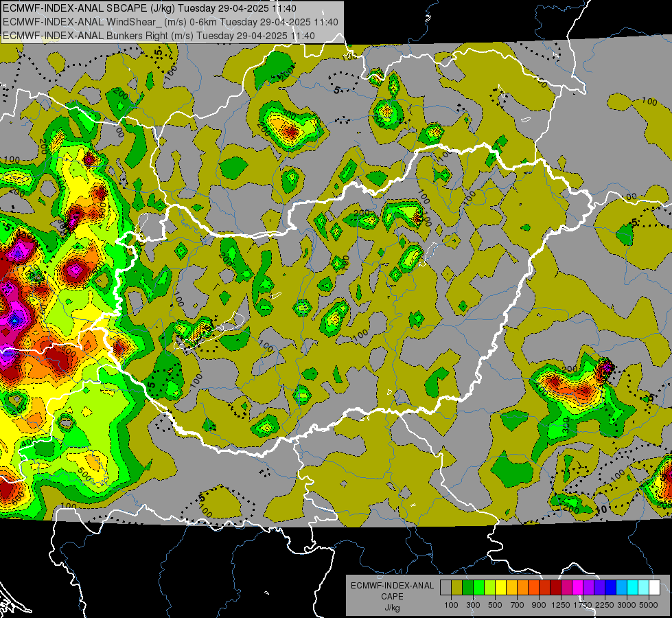
Task: Click the Bunkers Right header line
Action: [x=159, y=36]
